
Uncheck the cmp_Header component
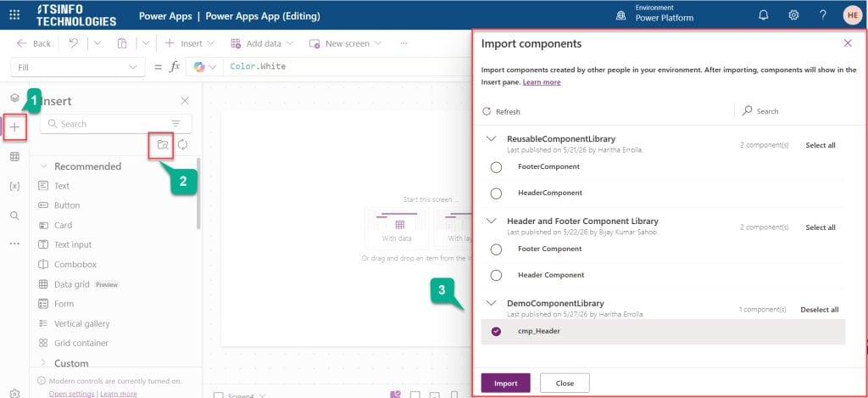(496, 332)
